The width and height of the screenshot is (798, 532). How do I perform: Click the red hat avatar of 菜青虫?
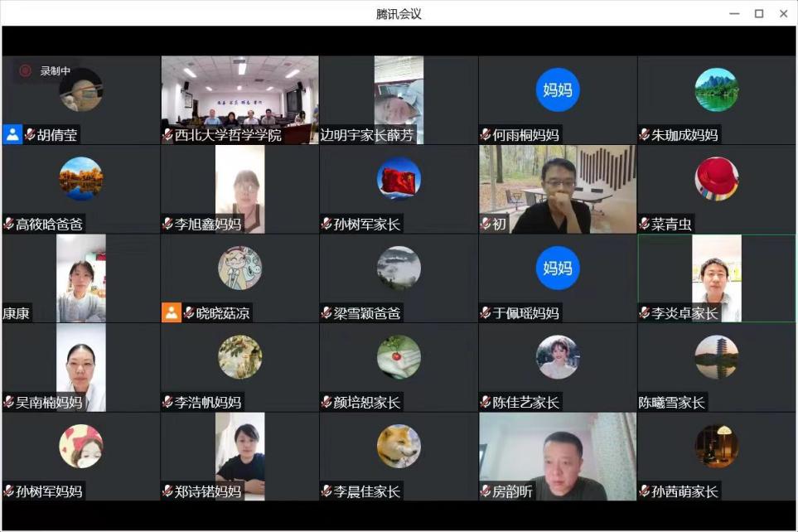coord(716,178)
